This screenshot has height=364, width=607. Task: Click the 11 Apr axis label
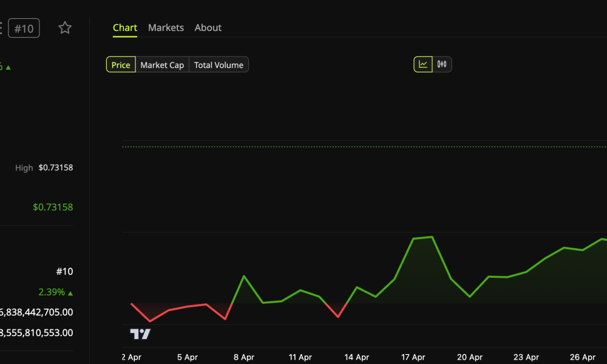[300, 357]
